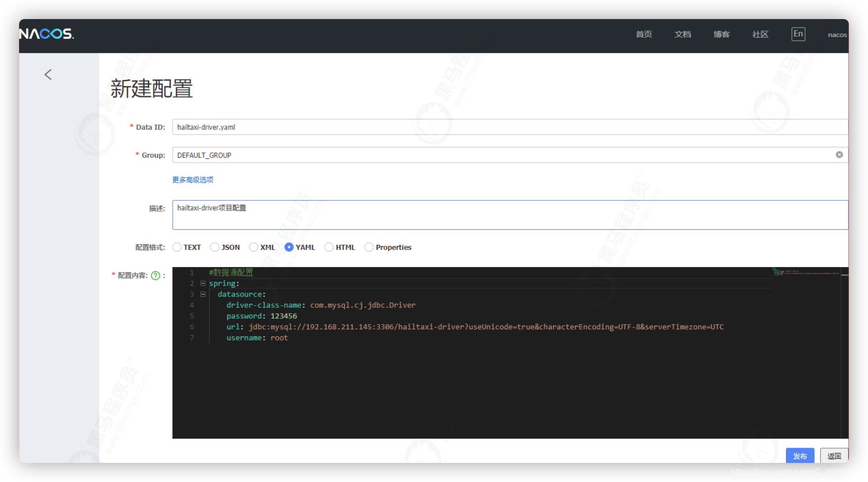868x482 pixels.
Task: Click the 'password: 123456' line
Action: (x=262, y=316)
